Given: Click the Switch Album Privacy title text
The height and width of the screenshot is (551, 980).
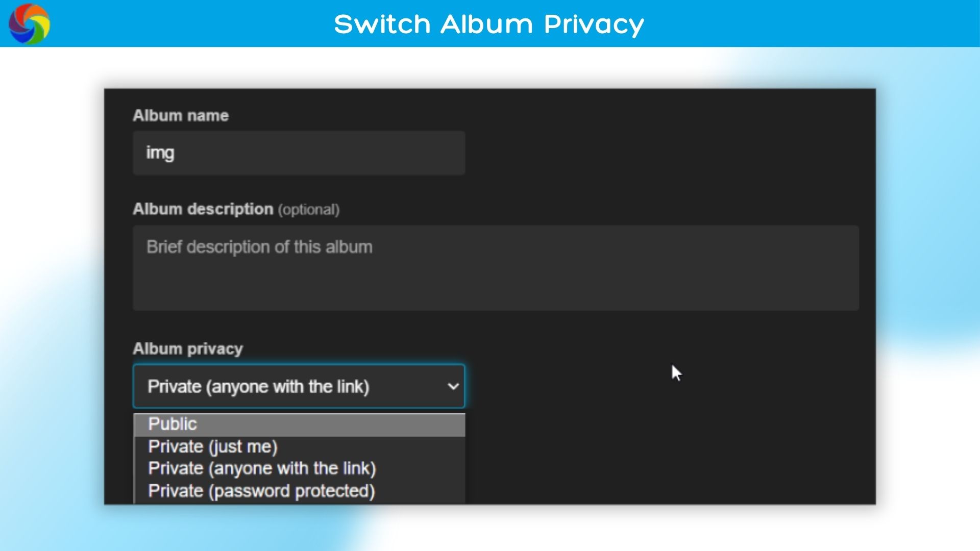Looking at the screenshot, I should click(489, 24).
